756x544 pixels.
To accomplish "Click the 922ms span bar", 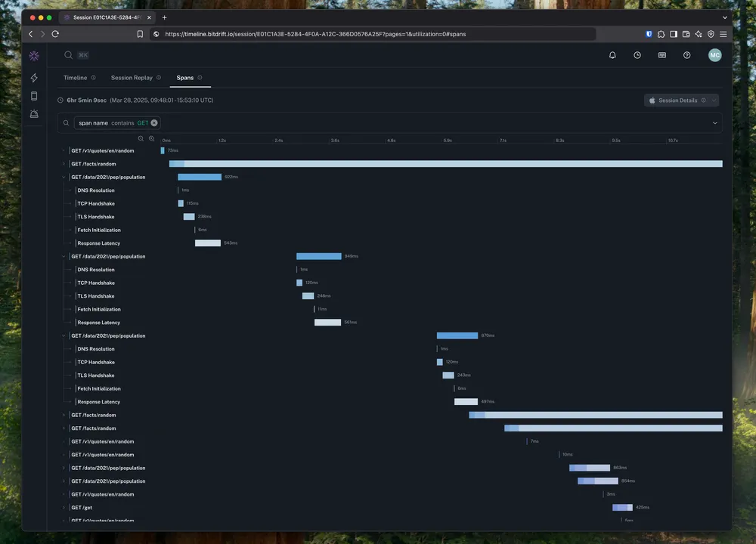I will pyautogui.click(x=200, y=178).
